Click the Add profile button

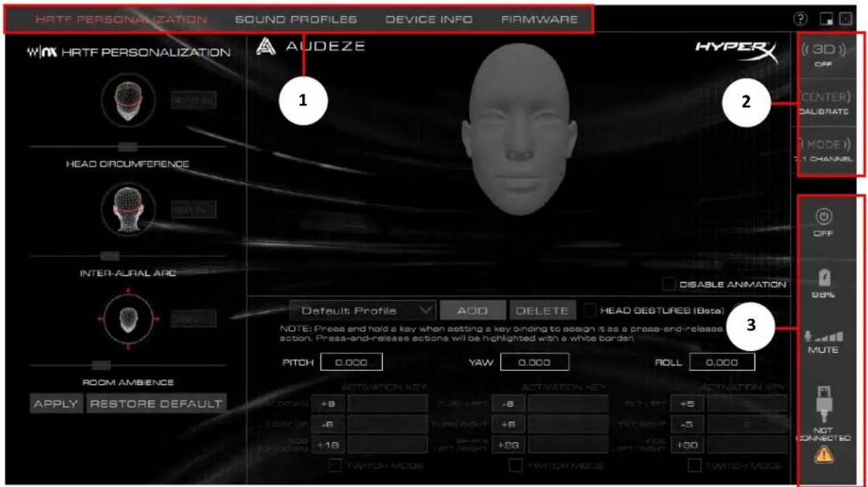click(472, 311)
